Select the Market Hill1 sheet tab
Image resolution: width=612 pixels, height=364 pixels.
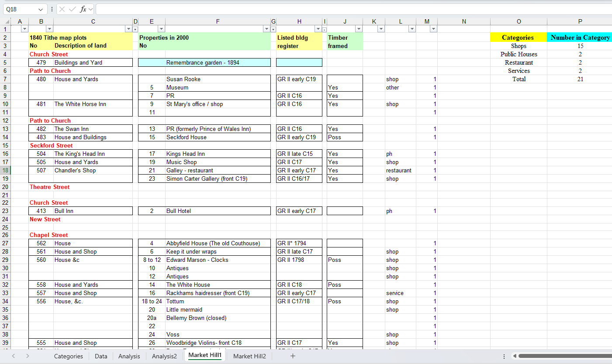point(205,356)
